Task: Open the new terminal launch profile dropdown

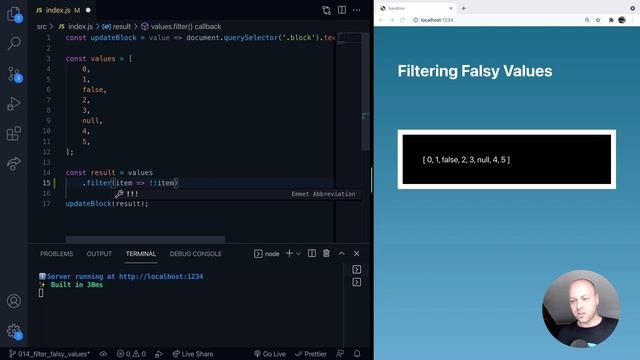Action: tap(298, 254)
